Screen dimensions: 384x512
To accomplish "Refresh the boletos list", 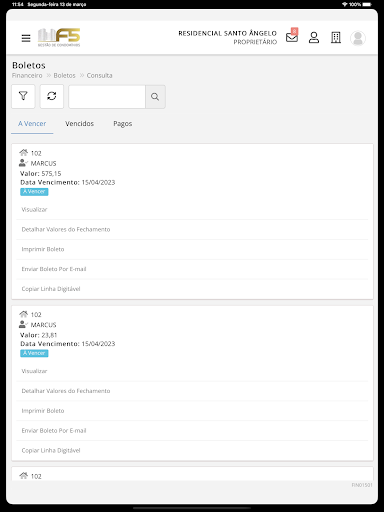I will point(52,96).
